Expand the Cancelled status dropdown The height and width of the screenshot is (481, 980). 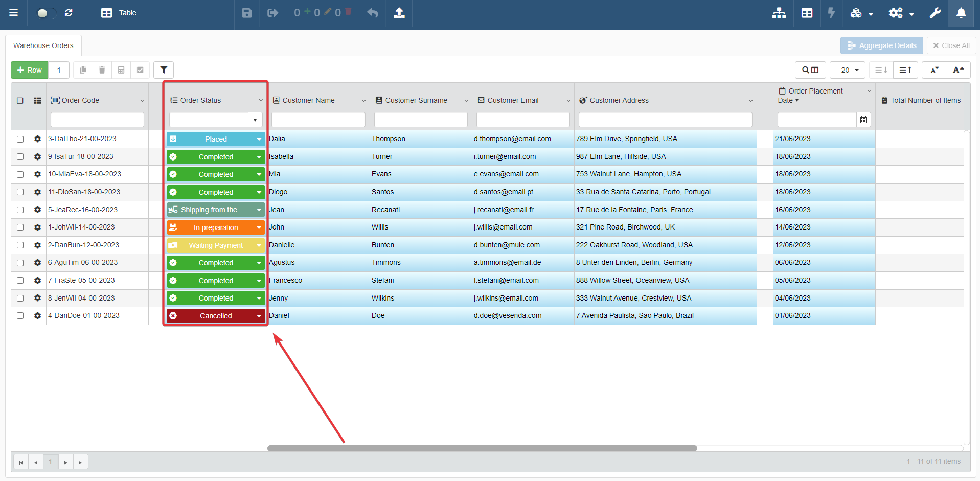(x=259, y=316)
